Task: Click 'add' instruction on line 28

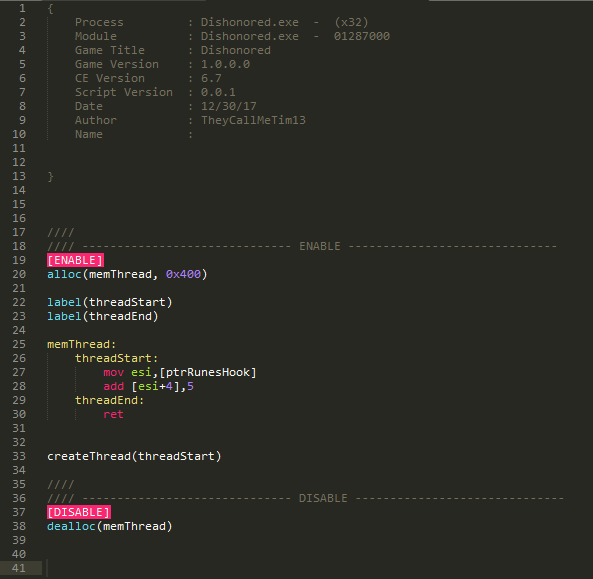Action: [x=113, y=386]
